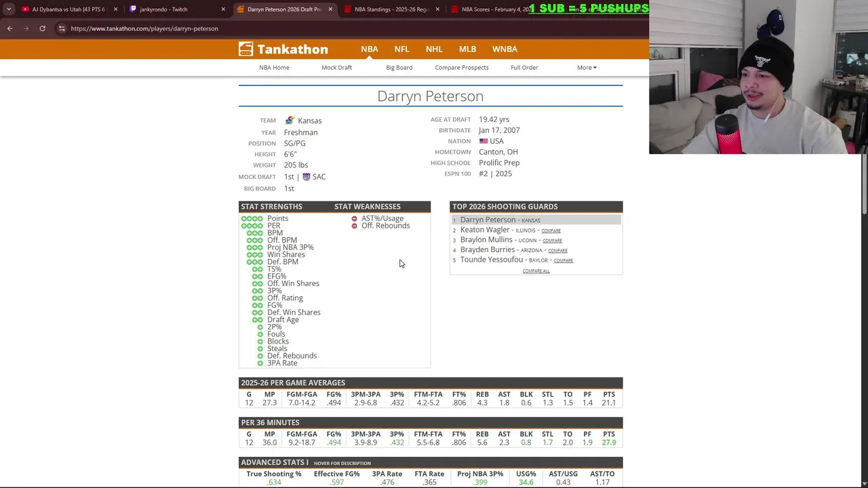868x488 pixels.
Task: Open Compare Prospects page
Action: 462,67
